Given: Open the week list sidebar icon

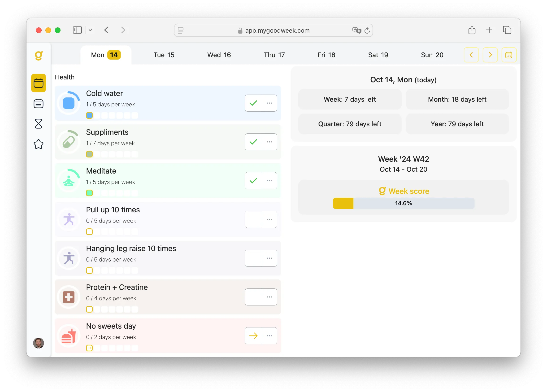Looking at the screenshot, I should tap(39, 104).
